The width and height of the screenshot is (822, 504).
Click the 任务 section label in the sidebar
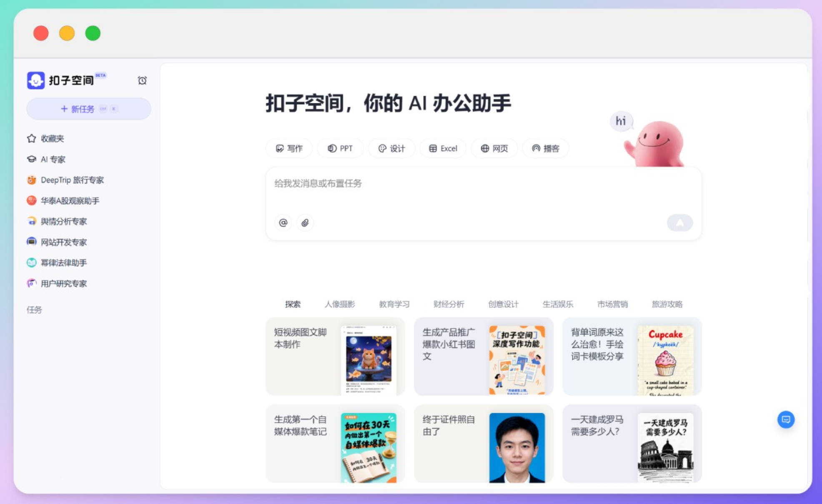[34, 309]
